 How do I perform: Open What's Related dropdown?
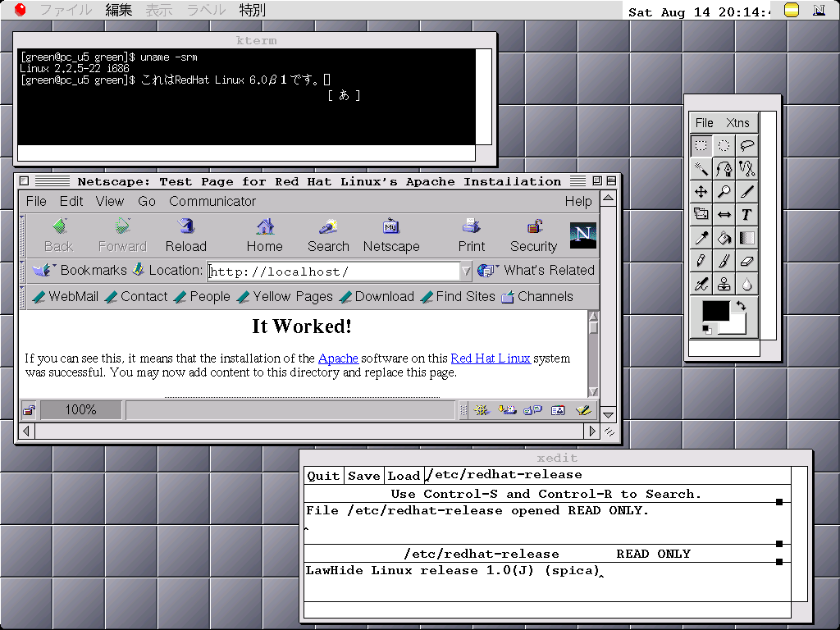[x=536, y=270]
